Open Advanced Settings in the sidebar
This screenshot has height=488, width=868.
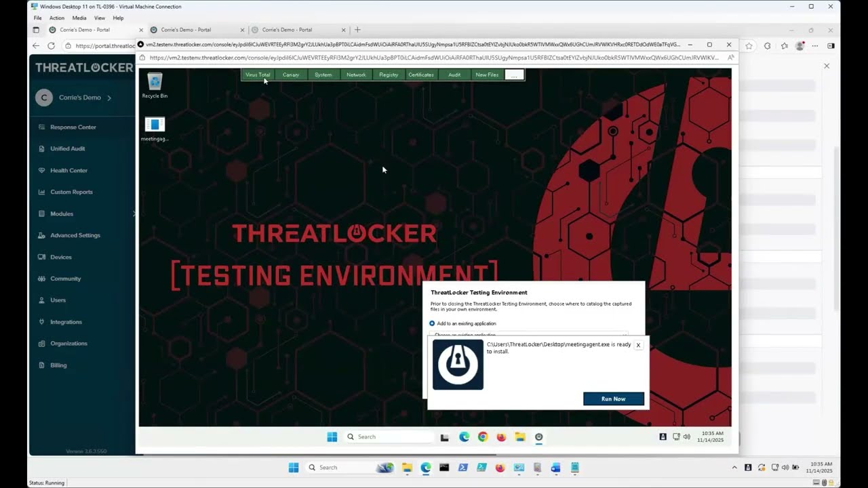75,235
